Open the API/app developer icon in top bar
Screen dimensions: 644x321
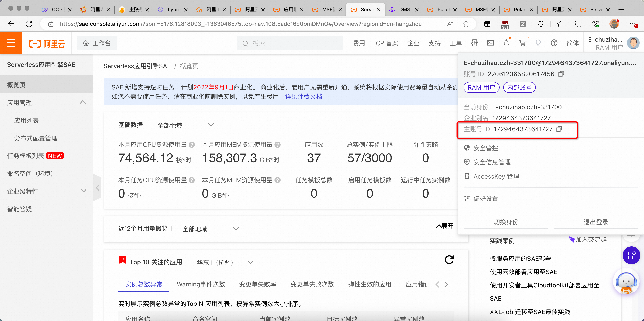tap(474, 43)
